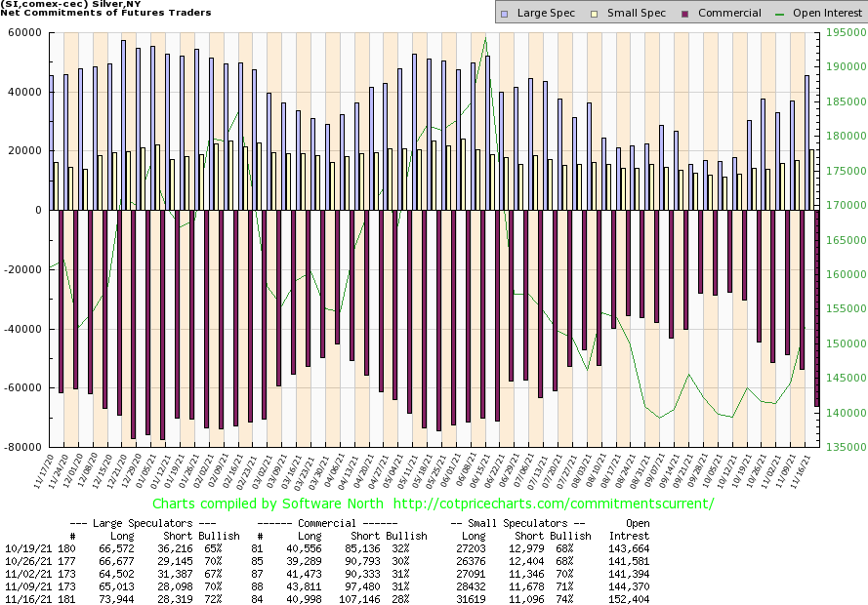This screenshot has height=605, width=868.
Task: Select the Open Interest legend label
Action: pyautogui.click(x=826, y=13)
